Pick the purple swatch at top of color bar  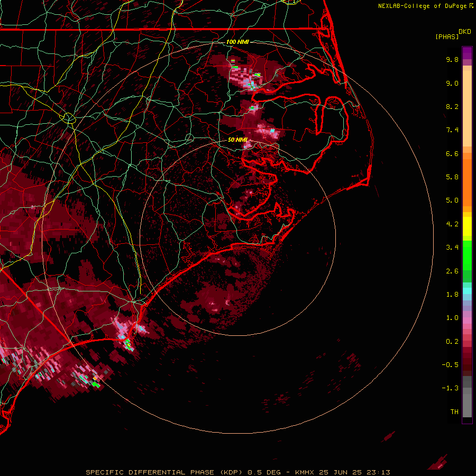point(467,53)
